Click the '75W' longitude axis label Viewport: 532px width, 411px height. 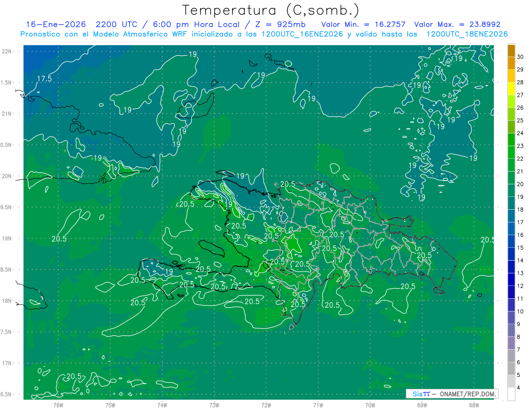[x=110, y=405]
